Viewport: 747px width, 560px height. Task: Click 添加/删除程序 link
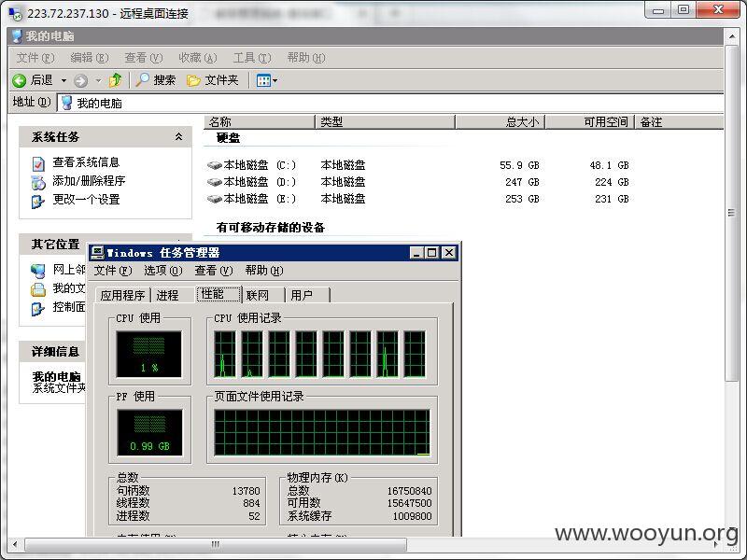coord(89,181)
